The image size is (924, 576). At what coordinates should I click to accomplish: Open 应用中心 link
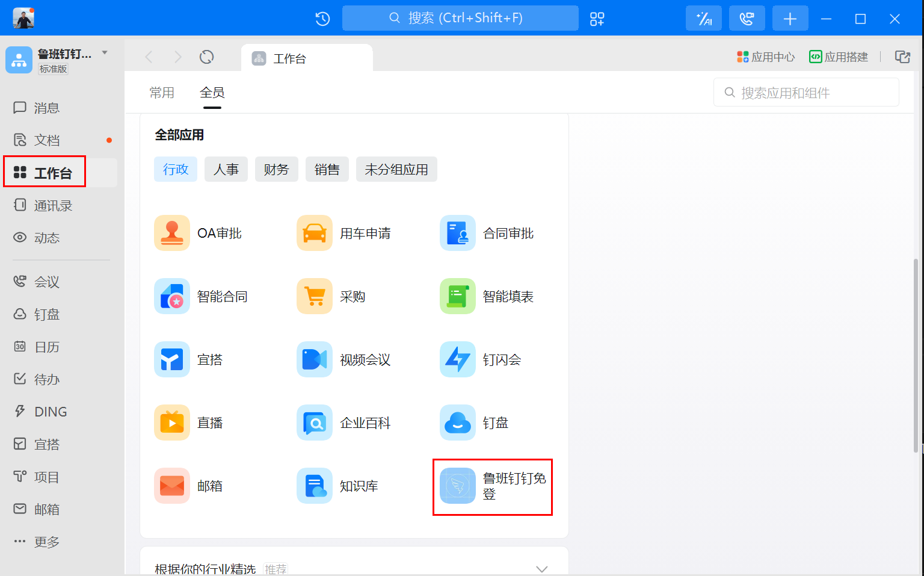[x=766, y=57]
